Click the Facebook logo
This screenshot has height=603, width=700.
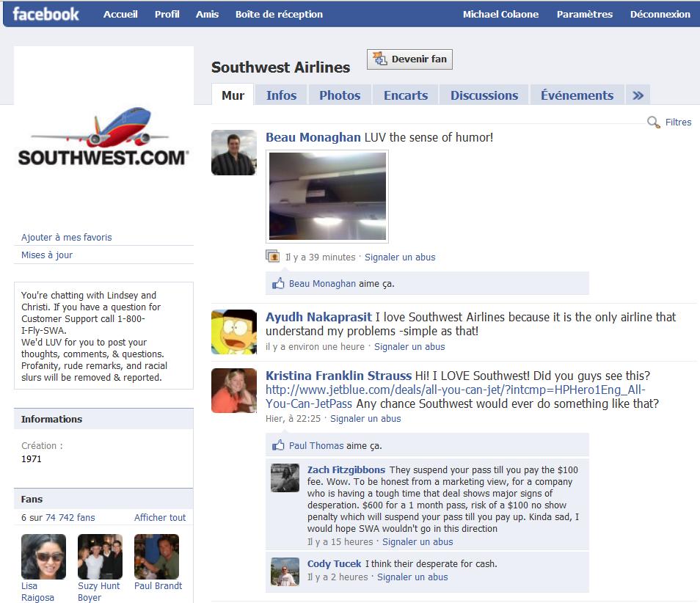coord(45,14)
